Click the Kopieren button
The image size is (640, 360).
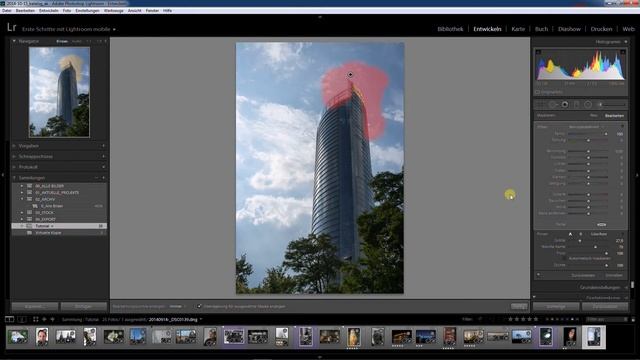[35, 307]
